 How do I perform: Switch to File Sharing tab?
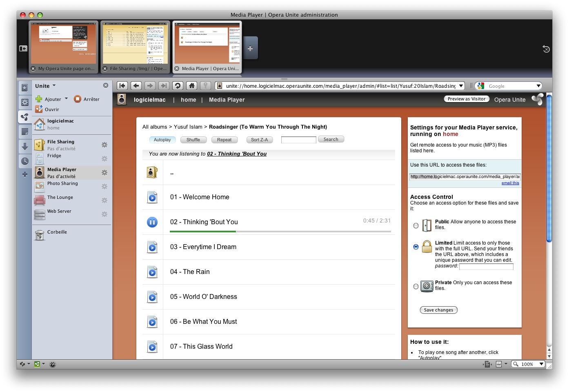coord(135,47)
